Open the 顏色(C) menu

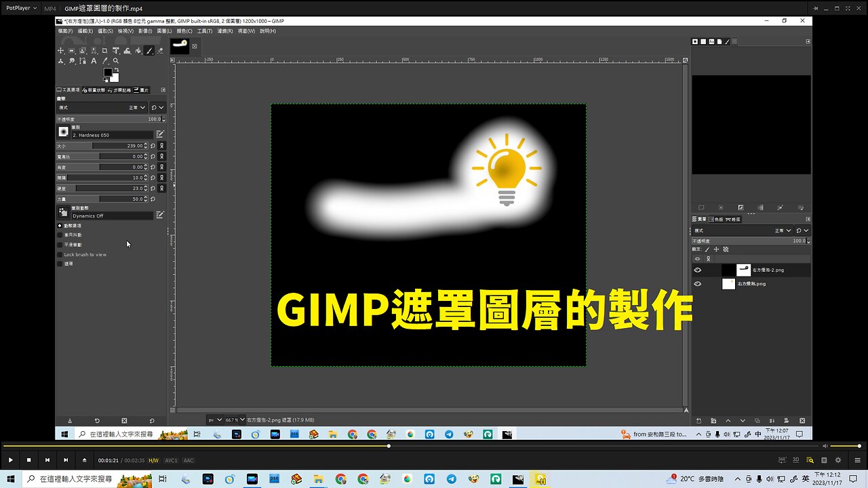[184, 31]
